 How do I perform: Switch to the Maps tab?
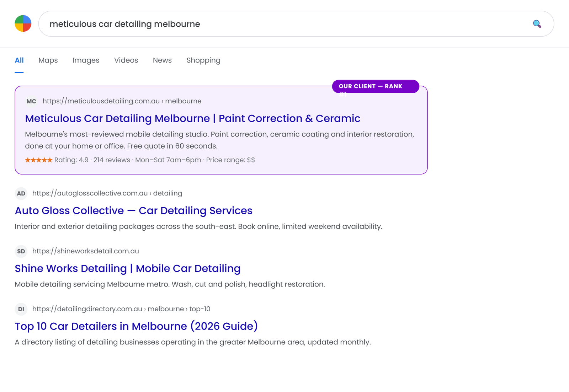coord(48,60)
